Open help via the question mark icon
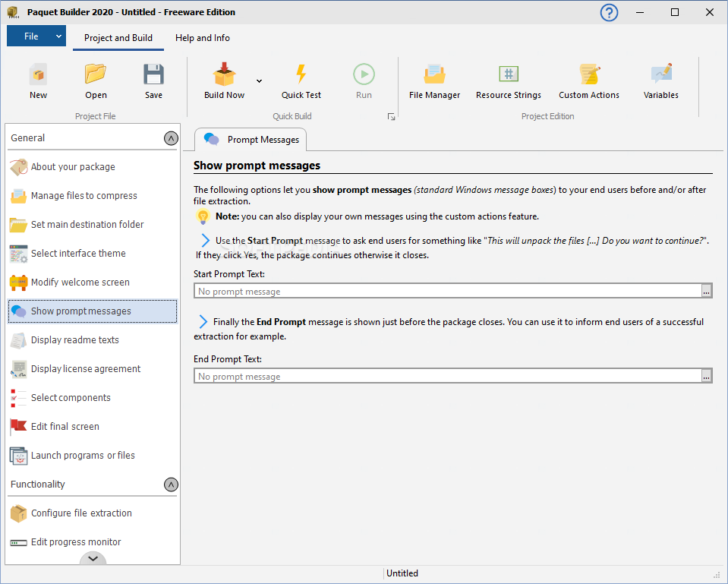The width and height of the screenshot is (728, 584). tap(609, 13)
